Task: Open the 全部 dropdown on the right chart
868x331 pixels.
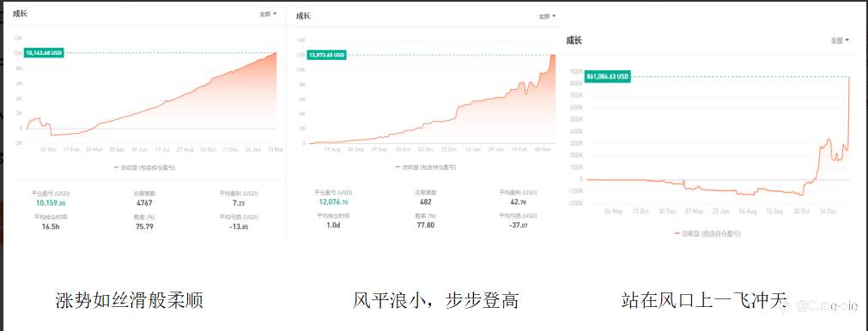Action: 840,40
